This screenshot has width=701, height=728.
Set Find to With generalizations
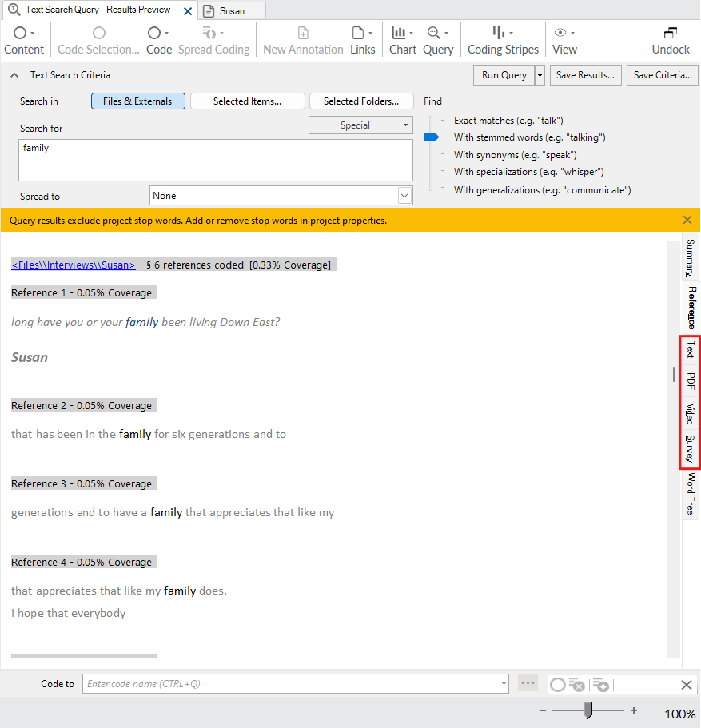coord(542,190)
